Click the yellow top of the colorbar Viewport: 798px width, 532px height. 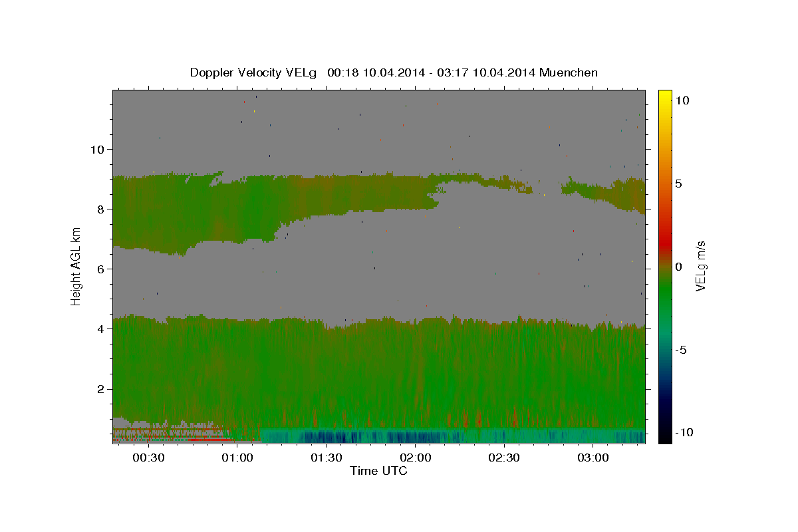click(664, 96)
